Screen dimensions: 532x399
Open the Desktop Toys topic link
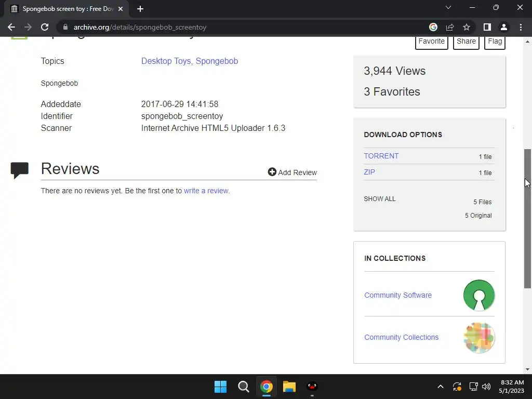pyautogui.click(x=166, y=61)
